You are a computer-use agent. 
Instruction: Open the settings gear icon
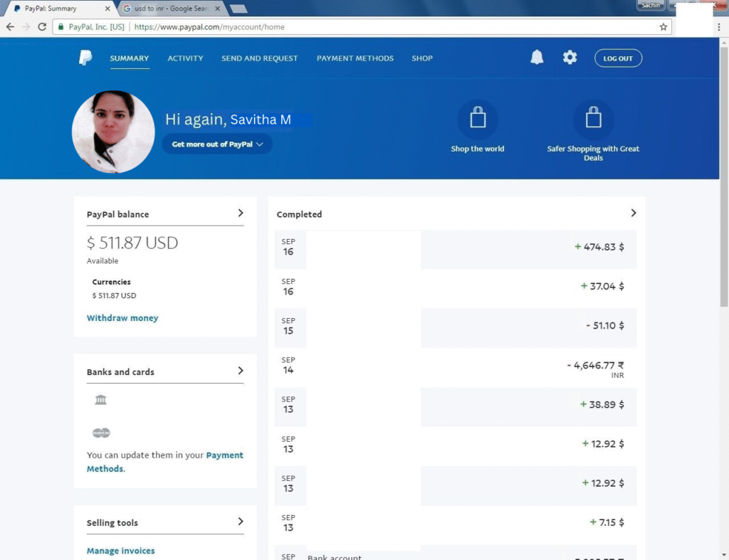pos(570,58)
